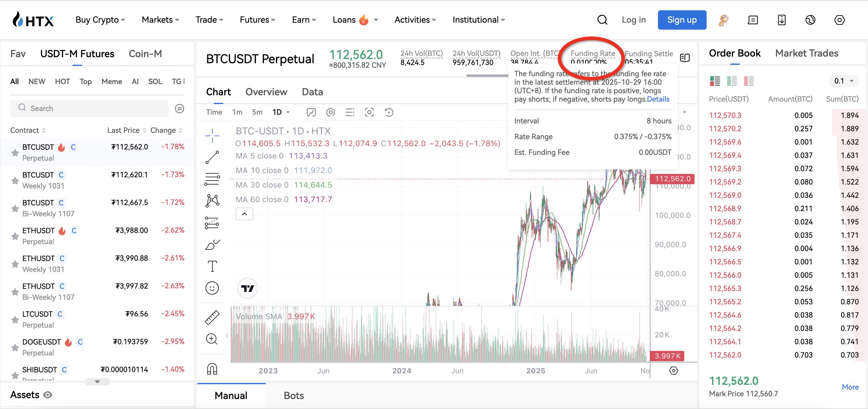Toggle Assets visibility eye icon
Viewport: 868px width, 409px height.
48,395
